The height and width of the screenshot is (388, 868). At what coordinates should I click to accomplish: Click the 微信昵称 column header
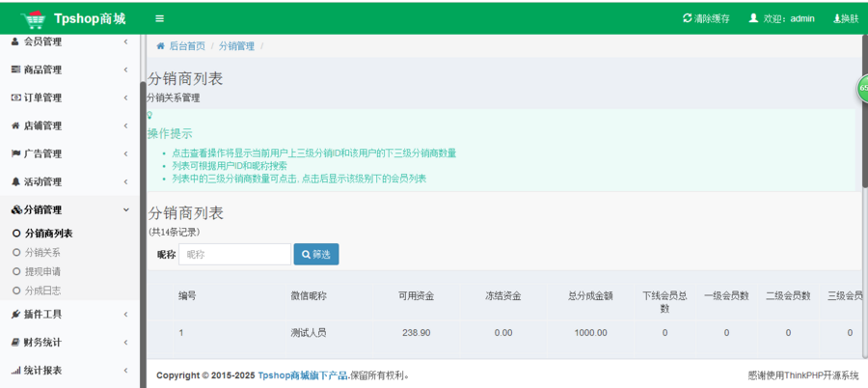pyautogui.click(x=309, y=296)
